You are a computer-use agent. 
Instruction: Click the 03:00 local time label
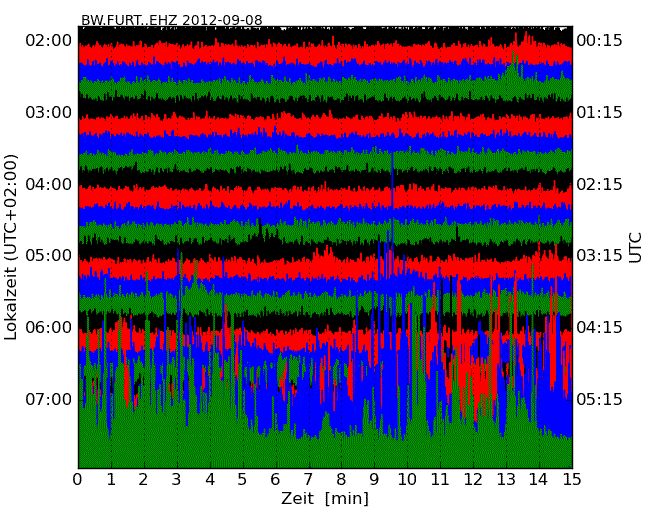pyautogui.click(x=49, y=112)
